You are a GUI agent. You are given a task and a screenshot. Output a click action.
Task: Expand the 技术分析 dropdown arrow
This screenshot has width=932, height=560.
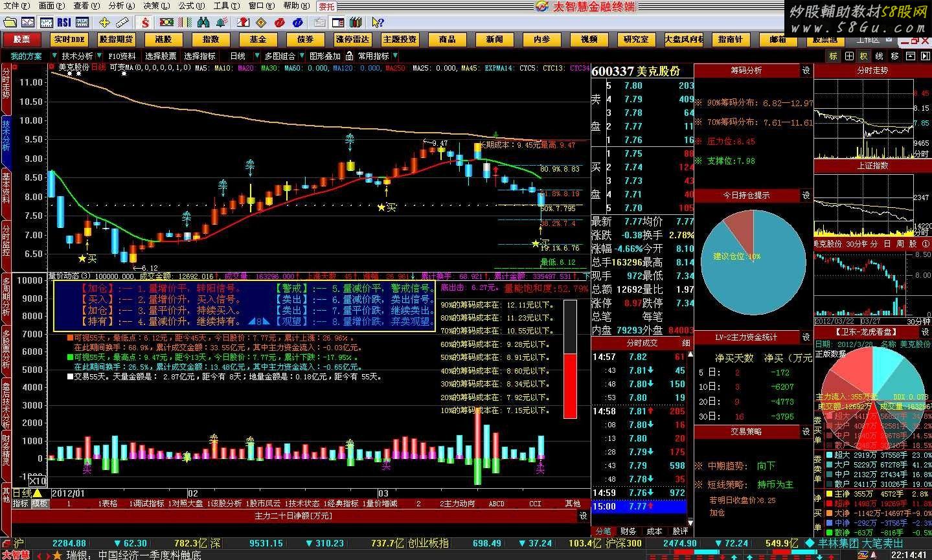[99, 56]
